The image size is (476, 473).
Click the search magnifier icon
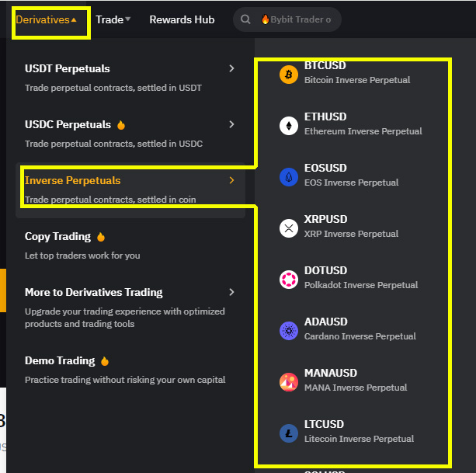point(245,19)
